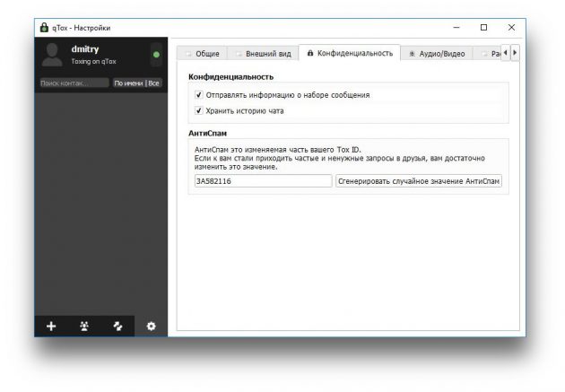Click the green online status indicator
Screen dimensions: 565x392
pyautogui.click(x=156, y=55)
